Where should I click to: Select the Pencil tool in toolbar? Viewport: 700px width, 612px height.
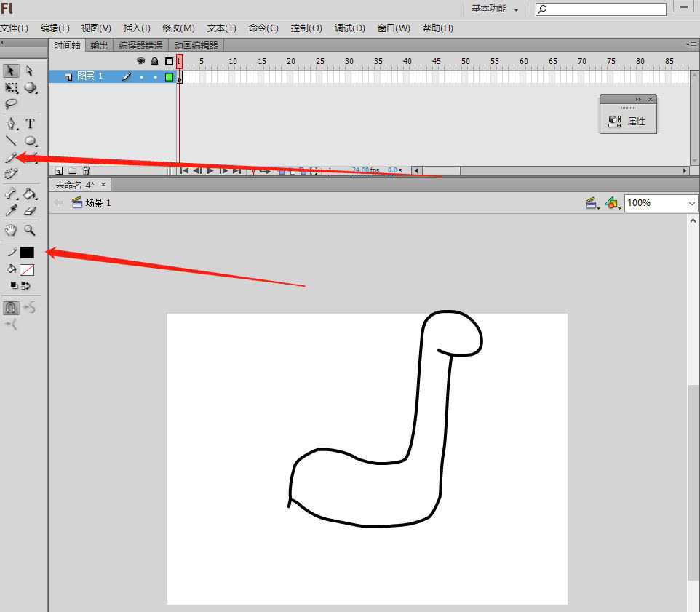(x=11, y=158)
